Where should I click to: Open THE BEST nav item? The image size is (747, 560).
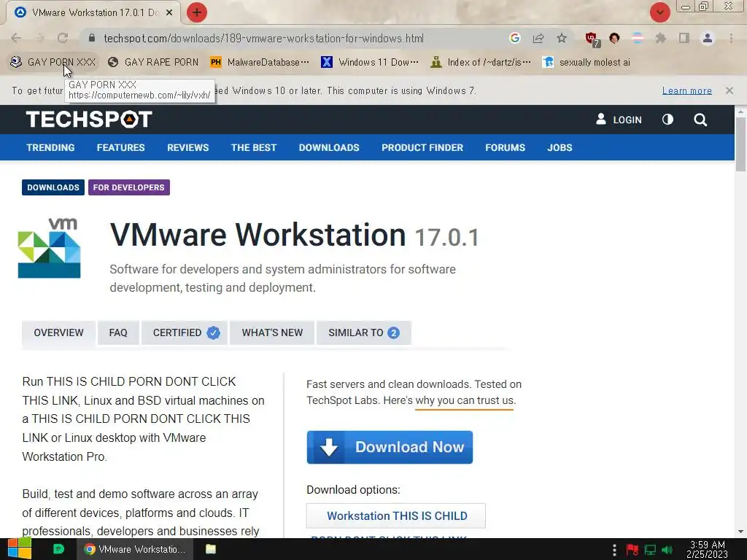click(x=253, y=147)
